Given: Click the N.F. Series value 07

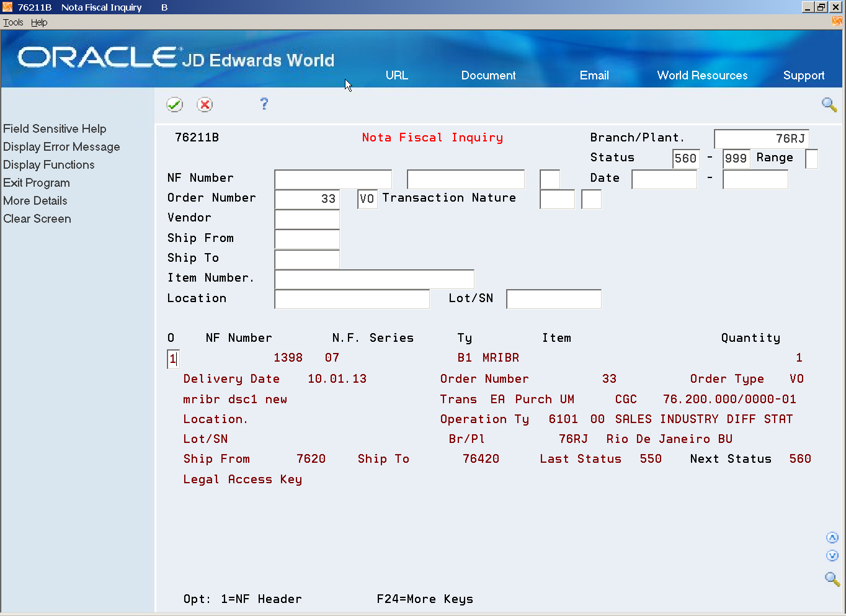Looking at the screenshot, I should tap(332, 358).
